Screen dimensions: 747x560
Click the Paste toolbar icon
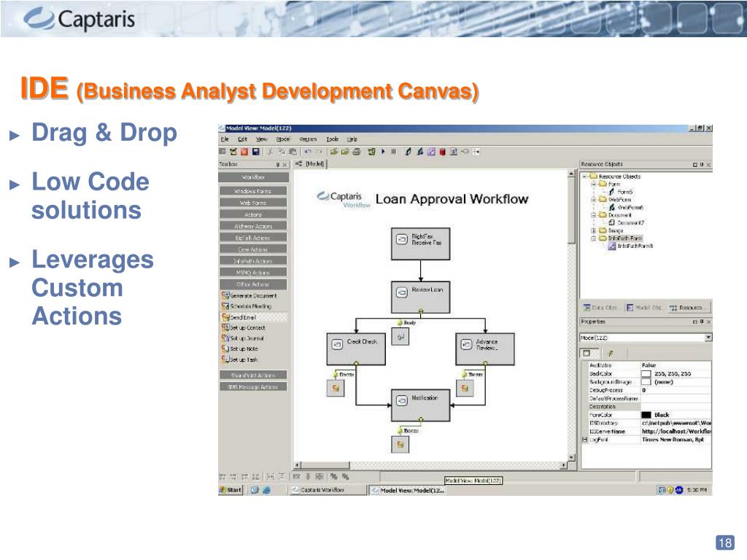click(293, 152)
